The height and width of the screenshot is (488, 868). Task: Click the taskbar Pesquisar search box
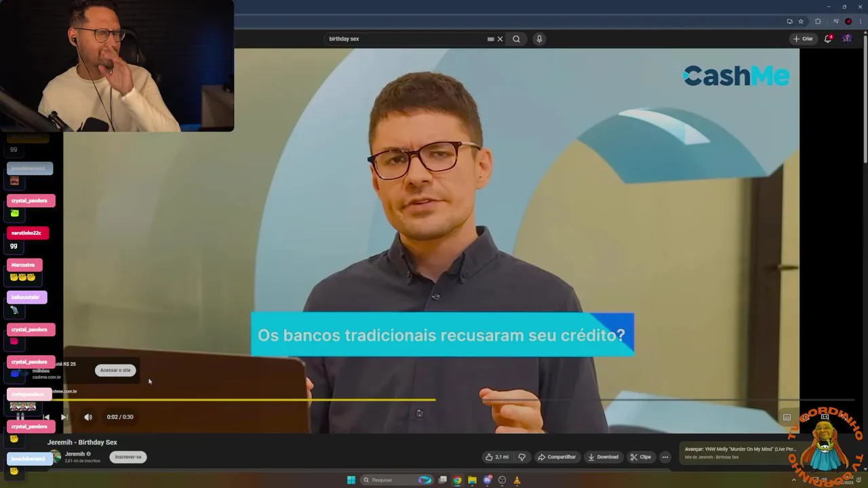[397, 480]
